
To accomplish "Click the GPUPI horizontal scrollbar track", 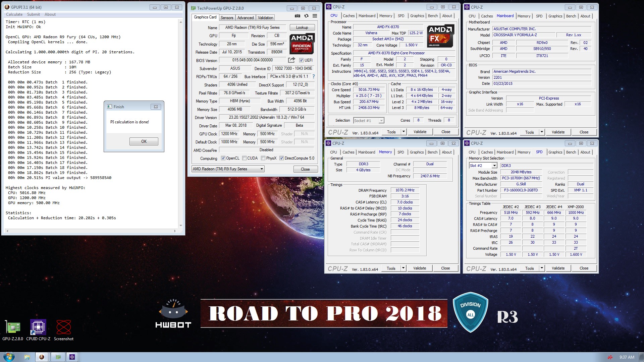I will (x=91, y=231).
